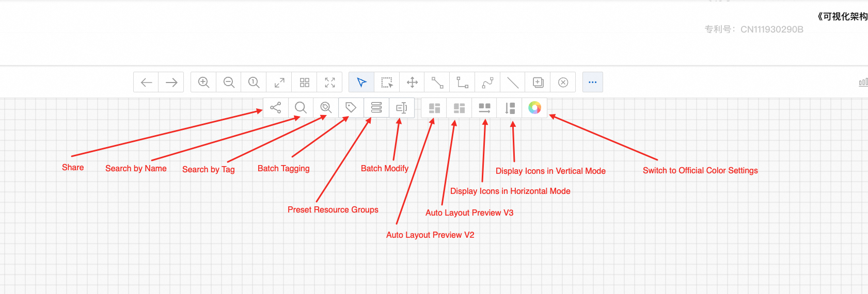Choose the dashed marquee selection tool

click(x=387, y=82)
